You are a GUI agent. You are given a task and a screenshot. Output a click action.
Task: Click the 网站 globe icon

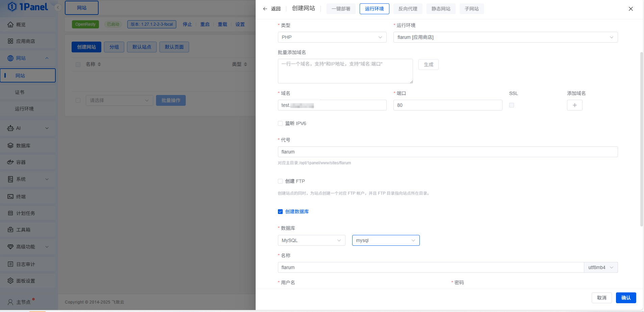pyautogui.click(x=10, y=58)
